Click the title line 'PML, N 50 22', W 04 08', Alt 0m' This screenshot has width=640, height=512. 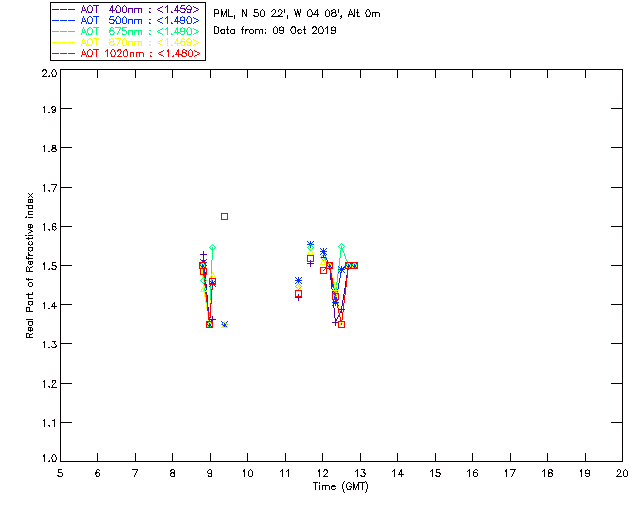pyautogui.click(x=297, y=14)
